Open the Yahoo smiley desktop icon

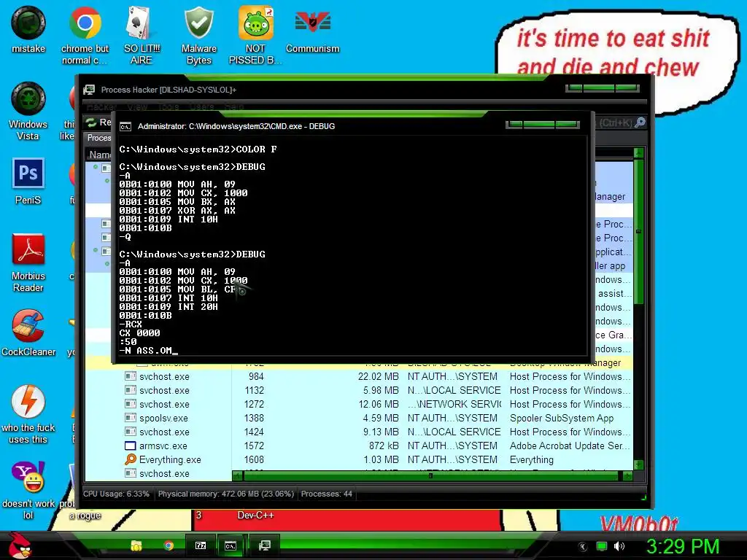[28, 477]
